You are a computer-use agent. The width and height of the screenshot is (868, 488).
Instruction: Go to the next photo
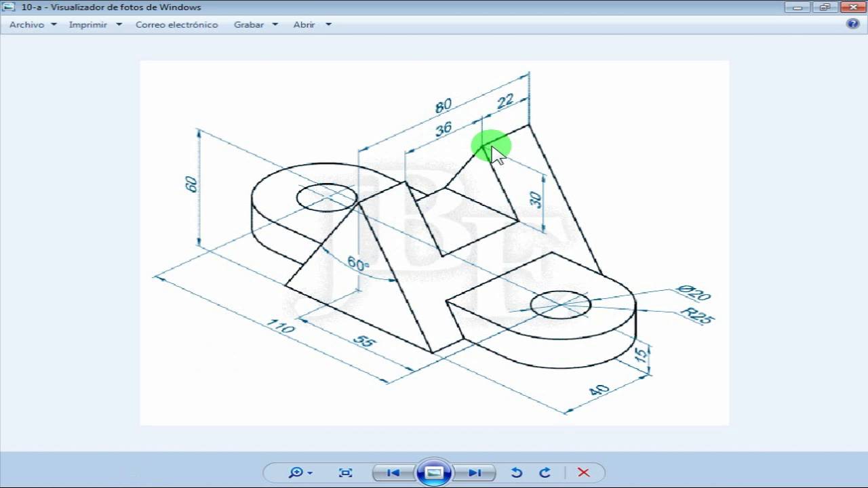pos(475,472)
